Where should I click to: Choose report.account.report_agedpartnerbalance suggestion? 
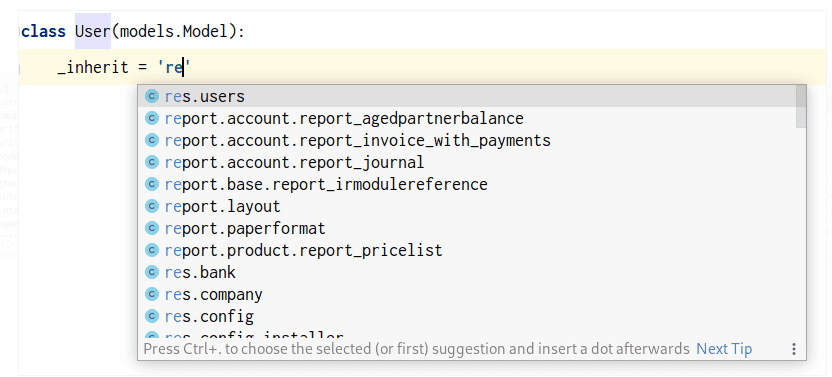(467, 118)
